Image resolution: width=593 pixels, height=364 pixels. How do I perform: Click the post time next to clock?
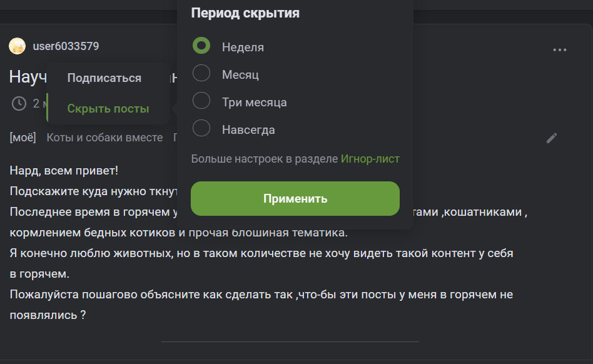point(38,103)
